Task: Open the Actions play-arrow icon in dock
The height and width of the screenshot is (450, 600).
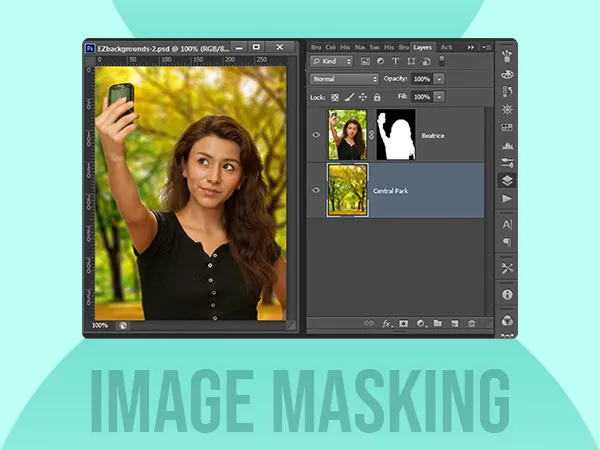Action: [507, 199]
